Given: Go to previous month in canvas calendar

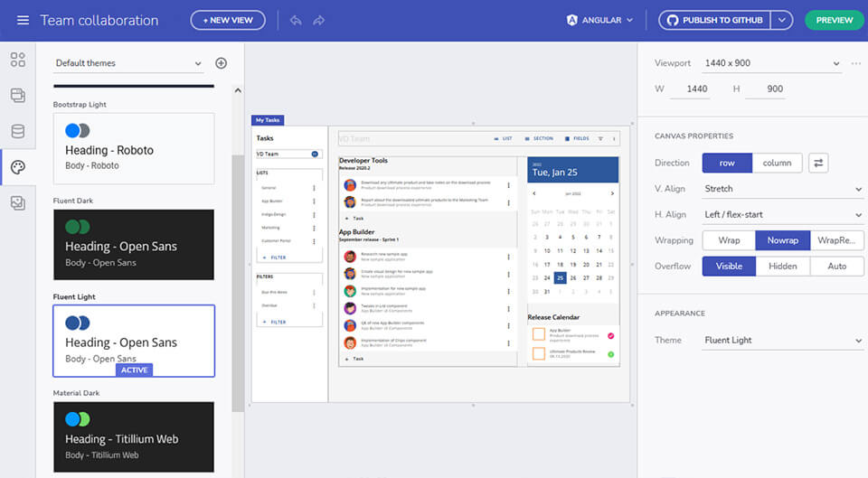Looking at the screenshot, I should (534, 193).
